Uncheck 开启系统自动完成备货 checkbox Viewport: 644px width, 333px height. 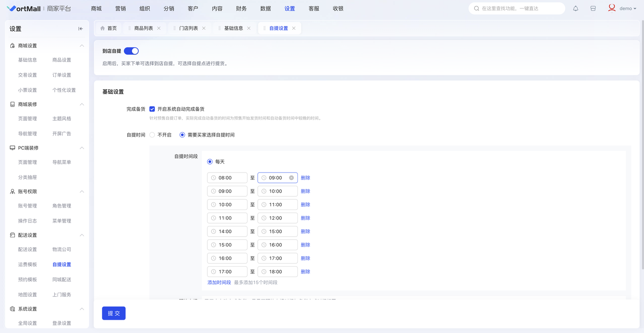click(x=152, y=109)
